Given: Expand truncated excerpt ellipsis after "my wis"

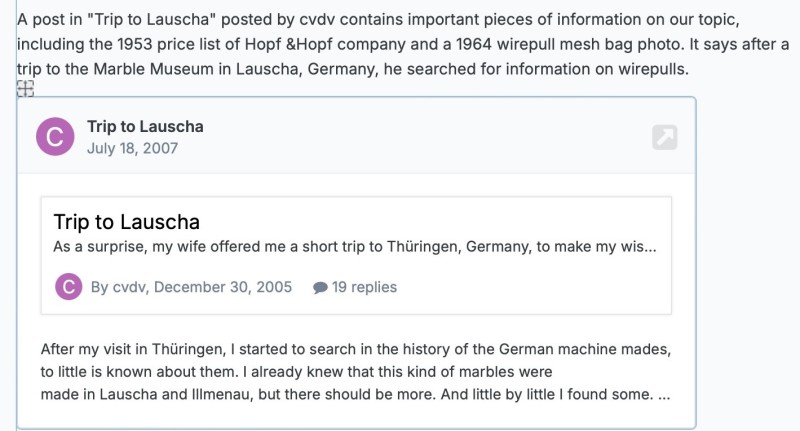Looking at the screenshot, I should tap(650, 247).
